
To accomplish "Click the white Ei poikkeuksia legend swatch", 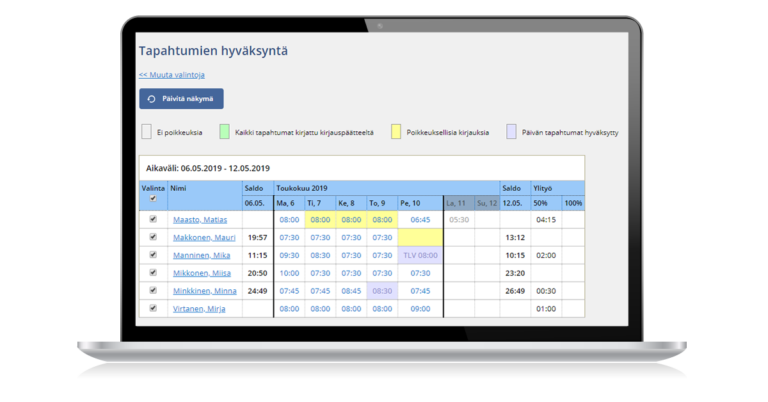I will pyautogui.click(x=146, y=132).
